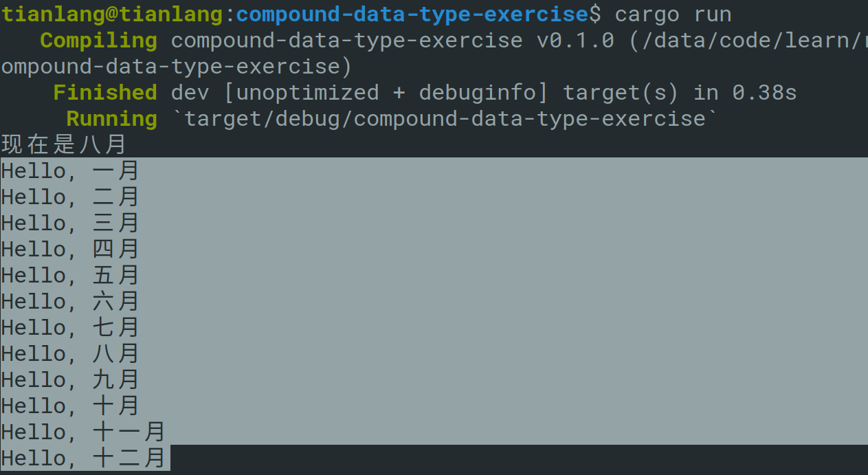Click the tianlang@tianlang username in the prompt

(112, 14)
